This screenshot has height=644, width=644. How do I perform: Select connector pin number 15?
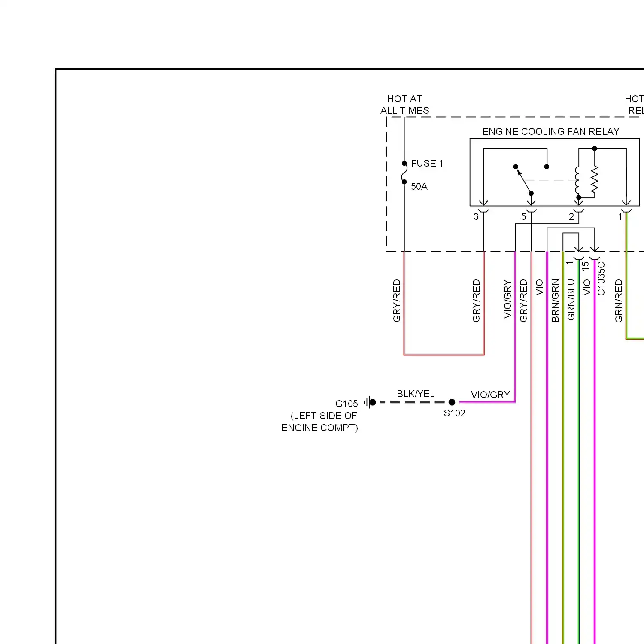pos(586,266)
